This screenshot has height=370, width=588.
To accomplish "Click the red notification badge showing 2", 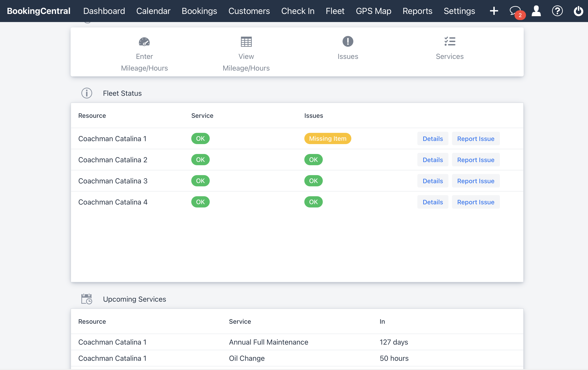I will pyautogui.click(x=520, y=15).
